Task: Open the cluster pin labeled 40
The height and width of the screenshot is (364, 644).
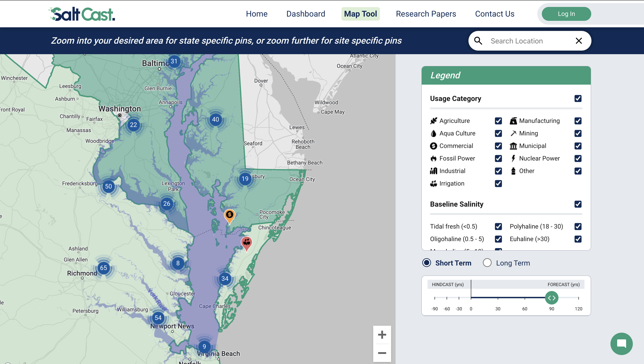Action: (x=215, y=119)
